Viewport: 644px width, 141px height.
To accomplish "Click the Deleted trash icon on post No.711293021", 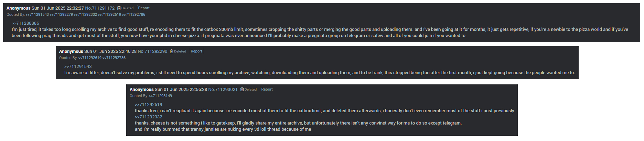I will [242, 89].
